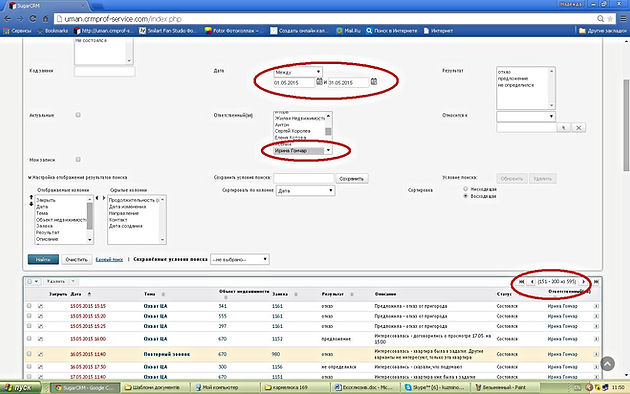630x394 pixels.
Task: Open saved search '--не выбрано--' dropdown
Action: pyautogui.click(x=239, y=259)
